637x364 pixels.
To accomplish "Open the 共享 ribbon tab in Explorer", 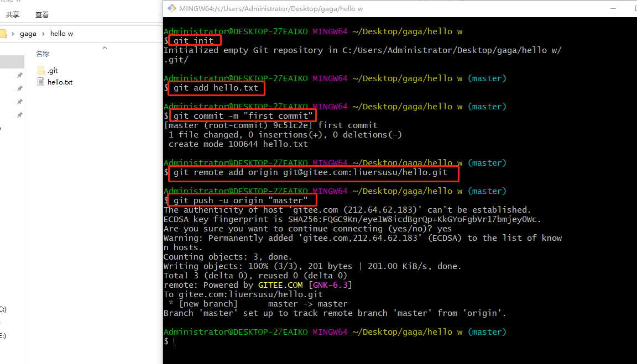I will (13, 14).
